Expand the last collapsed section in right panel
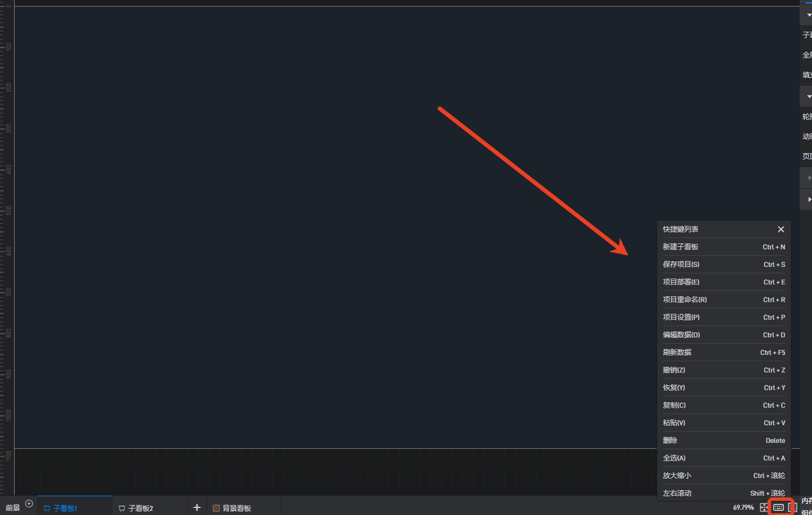This screenshot has width=812, height=515. coord(810,199)
